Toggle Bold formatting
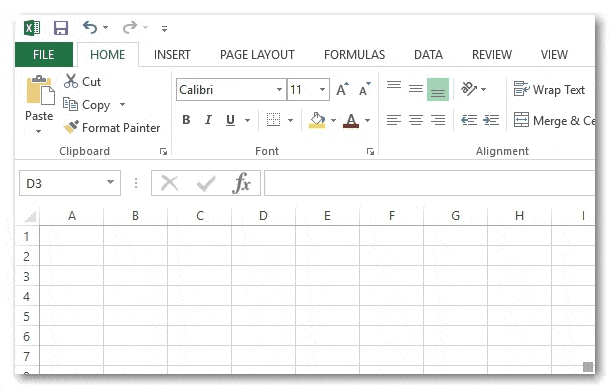 [186, 120]
